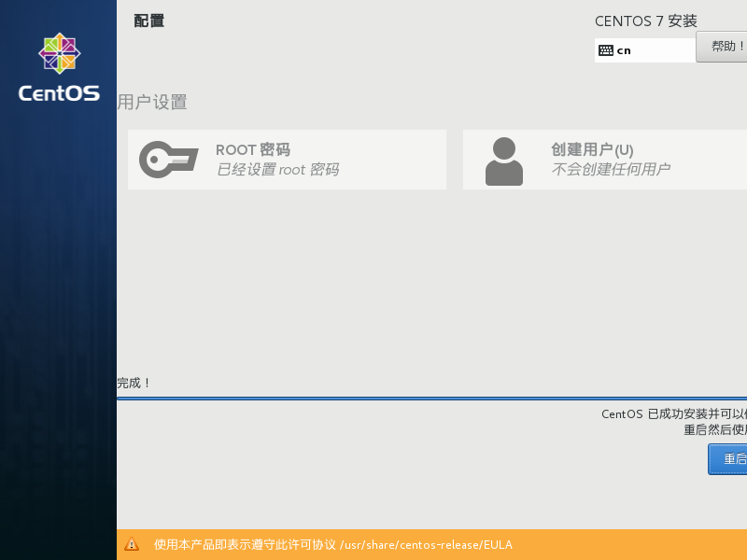Click the blue 重启 reboot button
The image size is (747, 560).
coord(727,459)
